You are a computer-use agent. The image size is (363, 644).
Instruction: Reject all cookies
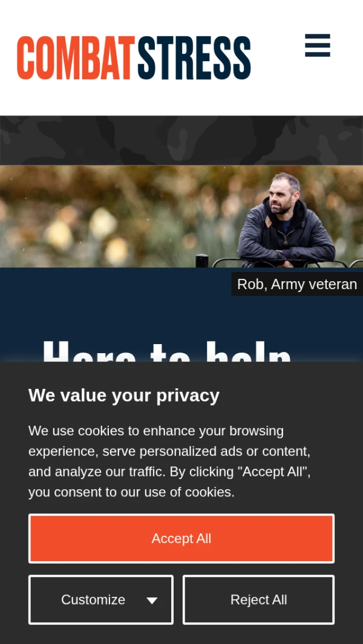pyautogui.click(x=258, y=600)
